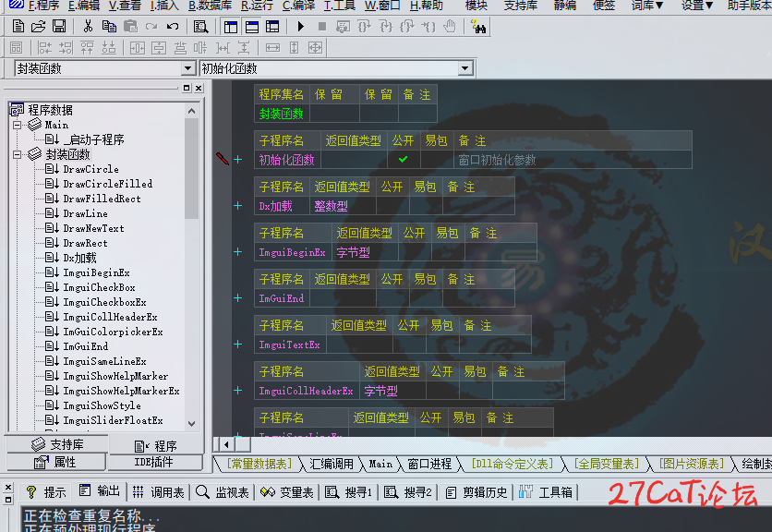Click the equal-height sizing icon
Image resolution: width=772 pixels, height=532 pixels.
pos(294,48)
